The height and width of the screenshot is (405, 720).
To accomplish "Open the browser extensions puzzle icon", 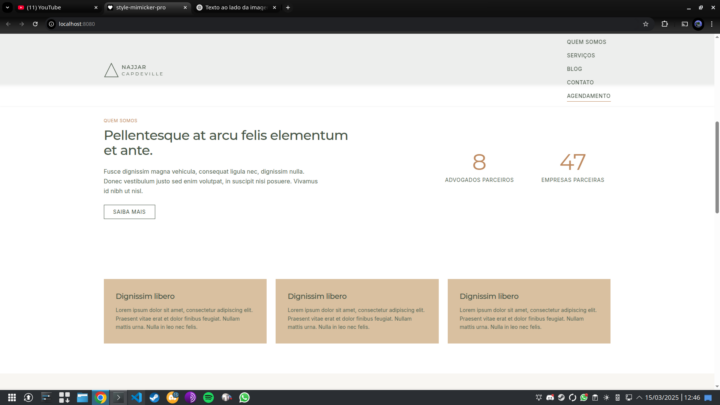I will (x=665, y=23).
